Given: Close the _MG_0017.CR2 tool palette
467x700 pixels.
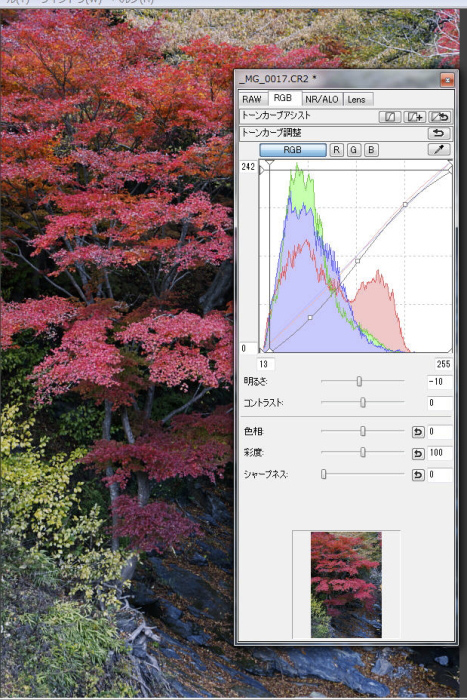Looking at the screenshot, I should tap(447, 80).
